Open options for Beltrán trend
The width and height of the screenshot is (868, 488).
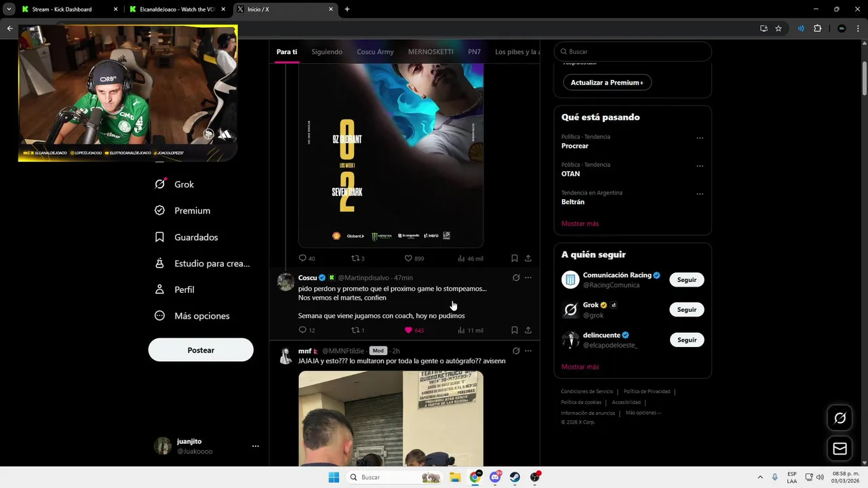(x=700, y=194)
